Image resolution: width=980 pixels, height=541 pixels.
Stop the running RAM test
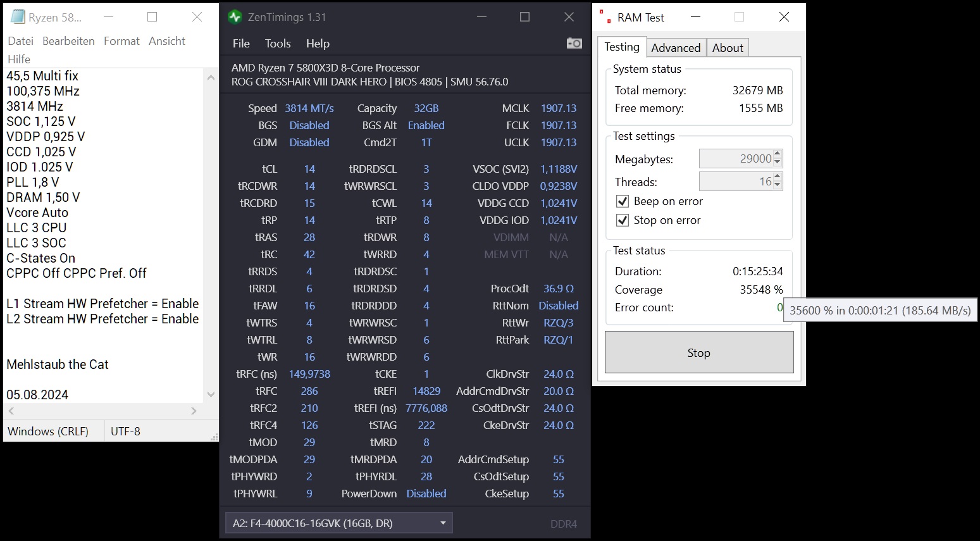(x=699, y=352)
